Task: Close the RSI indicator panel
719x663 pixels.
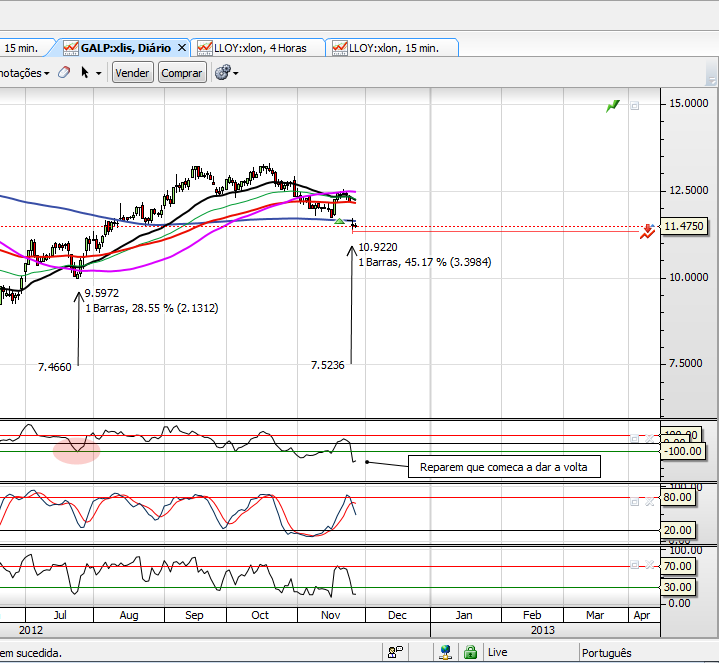Action: pyautogui.click(x=649, y=565)
